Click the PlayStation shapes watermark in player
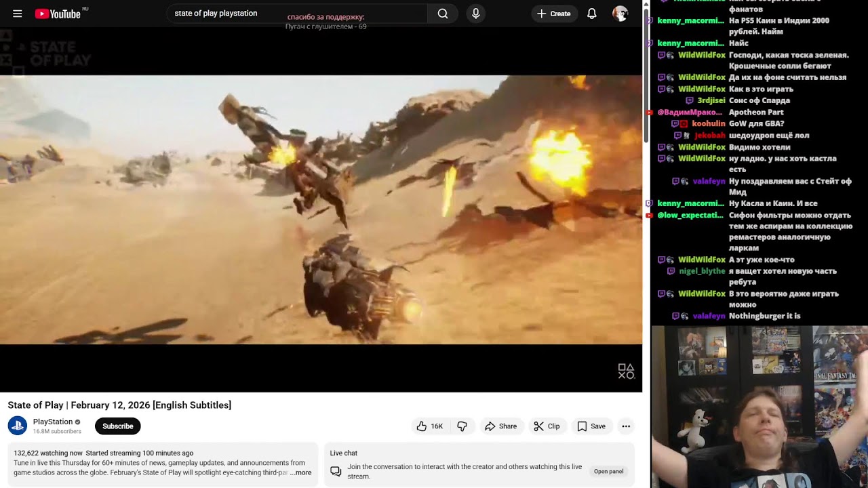Image resolution: width=868 pixels, height=488 pixels. 626,371
